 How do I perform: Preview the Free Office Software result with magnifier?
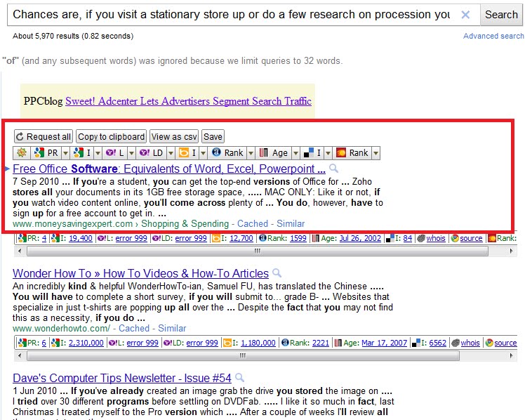click(333, 169)
